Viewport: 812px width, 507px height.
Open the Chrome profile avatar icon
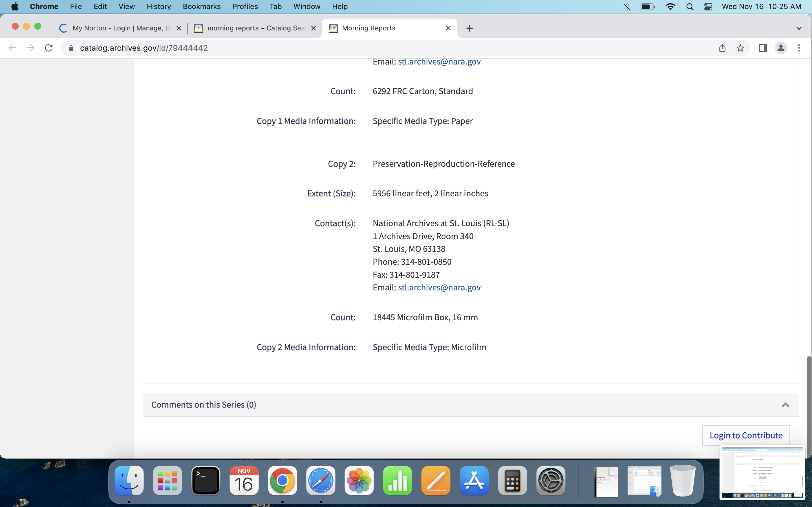click(x=781, y=48)
